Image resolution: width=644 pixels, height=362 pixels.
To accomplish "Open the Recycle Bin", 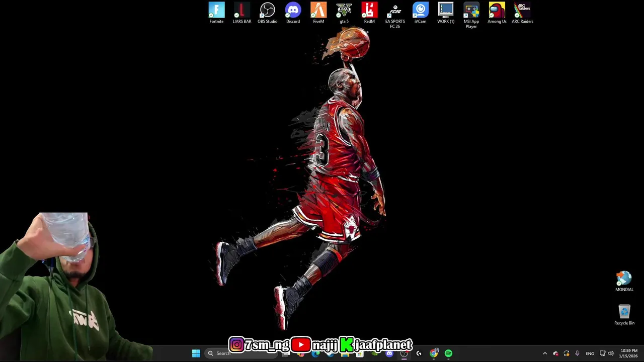I will click(624, 315).
